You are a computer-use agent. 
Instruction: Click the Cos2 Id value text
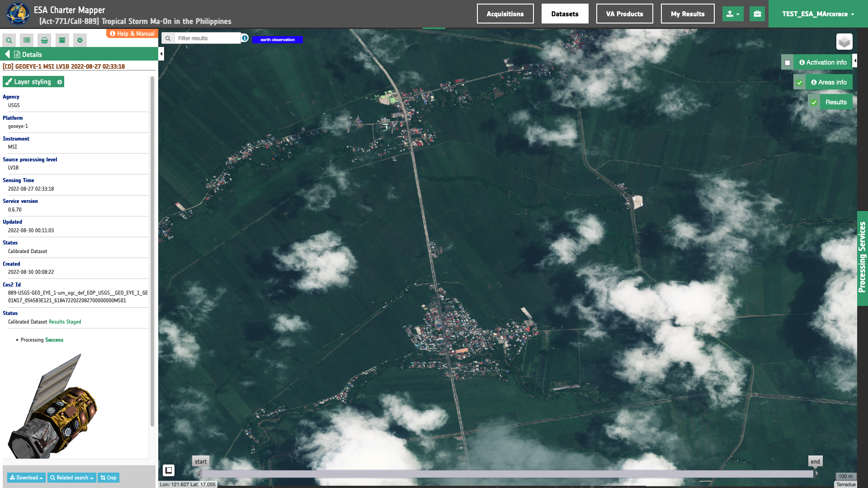pos(78,296)
